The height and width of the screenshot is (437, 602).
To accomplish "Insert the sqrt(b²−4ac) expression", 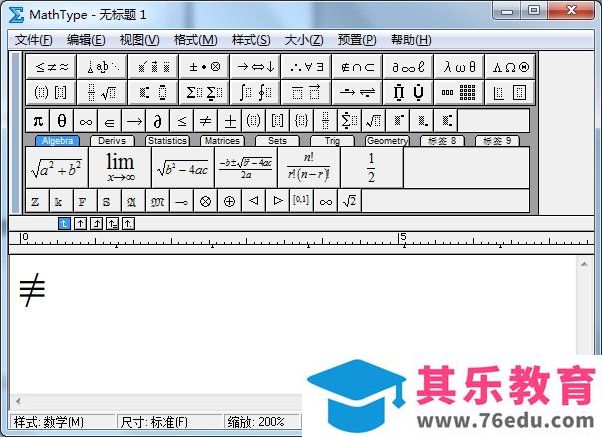I will coord(183,168).
